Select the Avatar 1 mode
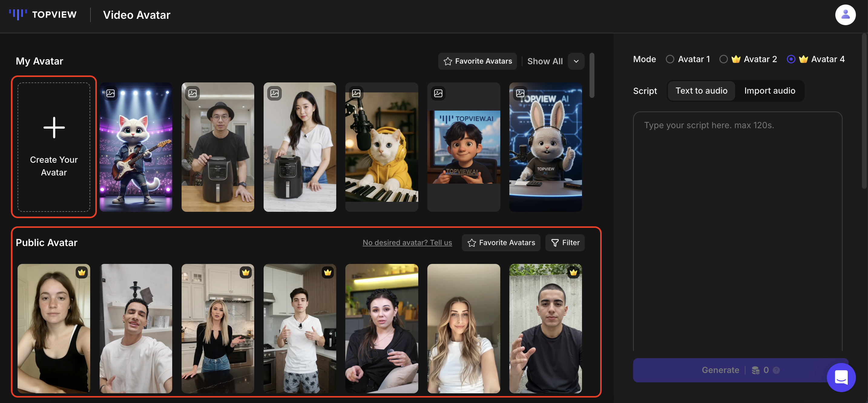This screenshot has width=868, height=403. [670, 59]
